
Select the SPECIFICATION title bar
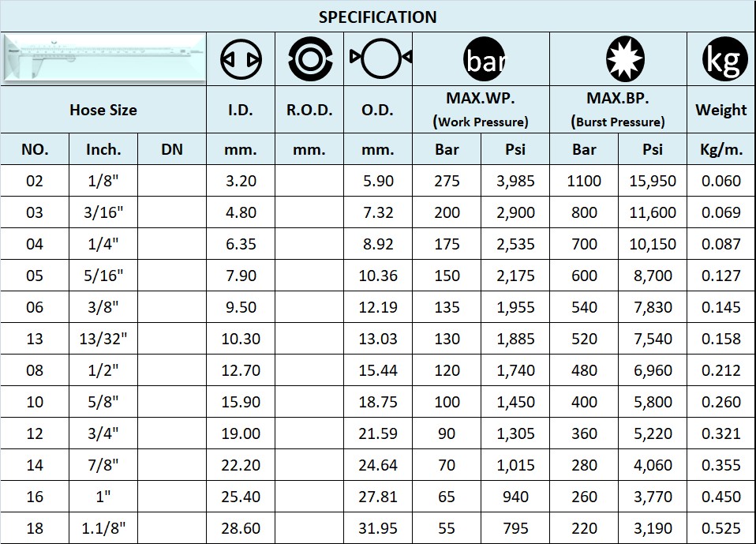click(378, 16)
